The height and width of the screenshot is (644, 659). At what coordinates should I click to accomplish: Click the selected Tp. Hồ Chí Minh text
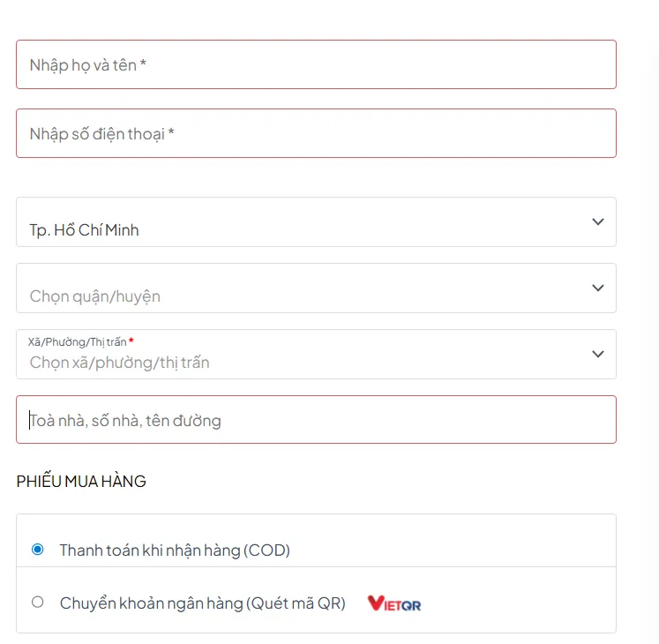[x=84, y=230]
